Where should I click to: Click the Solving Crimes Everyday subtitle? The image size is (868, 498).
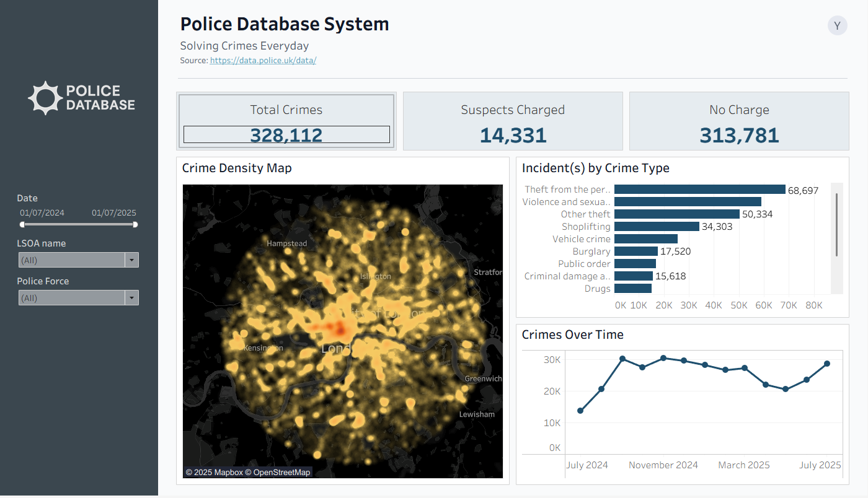(244, 46)
